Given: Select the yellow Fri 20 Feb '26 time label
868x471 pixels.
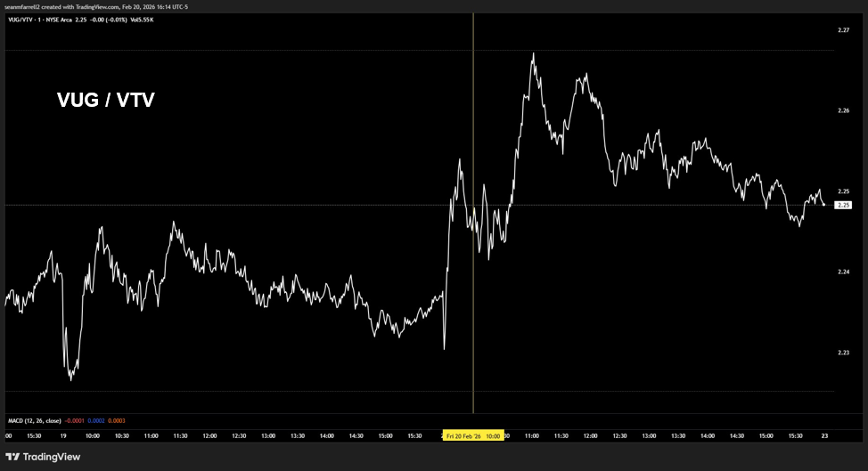Looking at the screenshot, I should point(474,435).
